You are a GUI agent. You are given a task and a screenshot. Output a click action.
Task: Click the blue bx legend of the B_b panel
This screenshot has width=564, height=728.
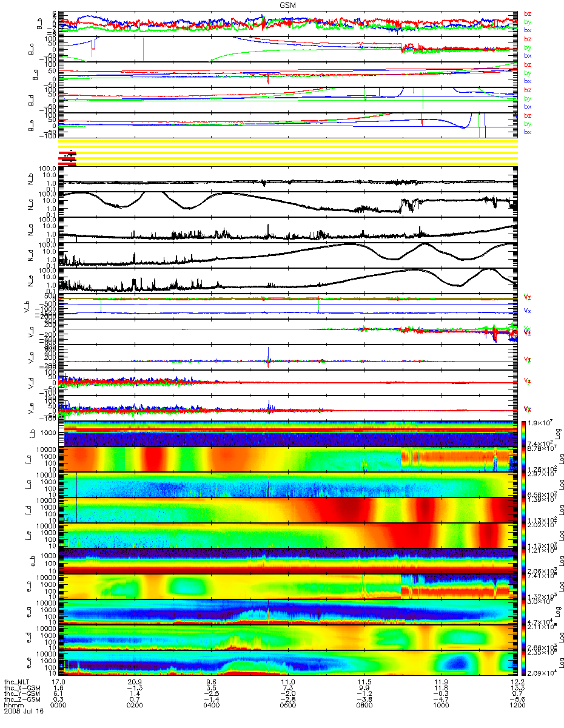[528, 30]
